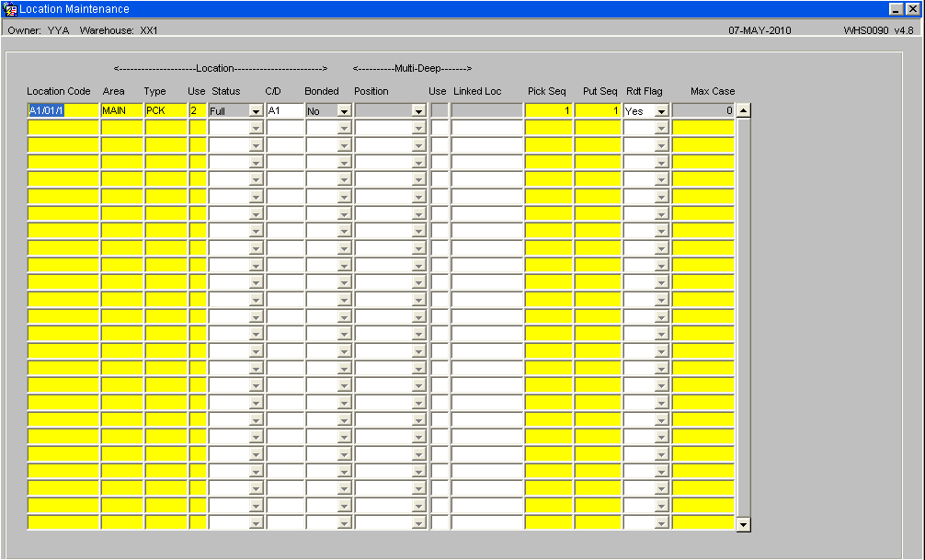Click the scrollbar up arrow beside Max Case

743,110
